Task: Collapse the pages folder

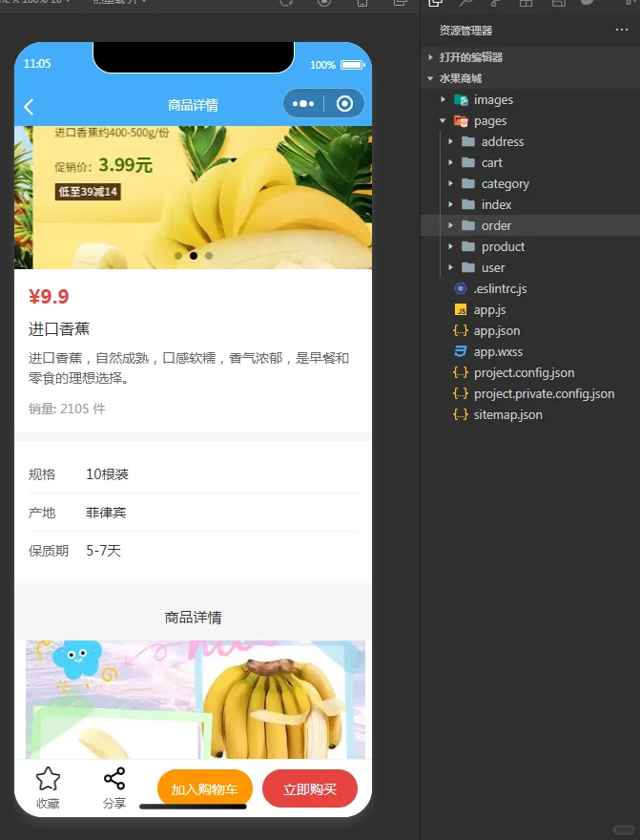Action: point(444,120)
